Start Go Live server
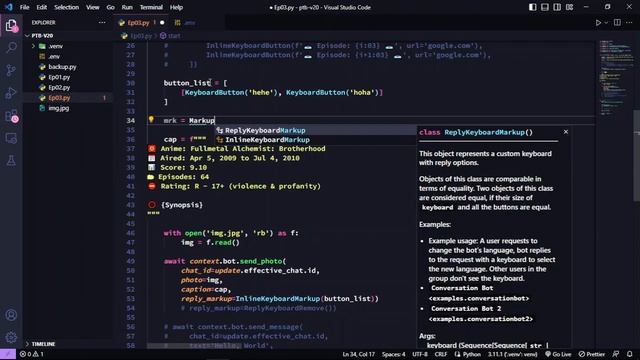Image resolution: width=640 pixels, height=360 pixels. (x=558, y=354)
